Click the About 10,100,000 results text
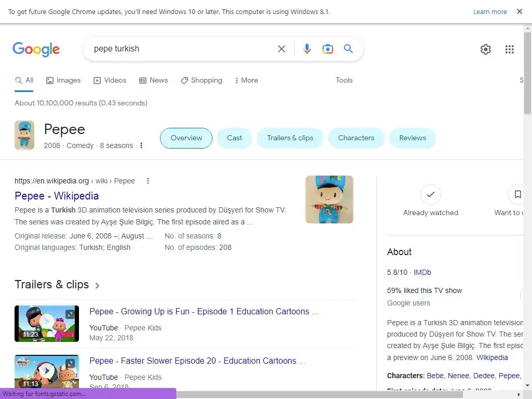The width and height of the screenshot is (532, 399). pos(81,103)
